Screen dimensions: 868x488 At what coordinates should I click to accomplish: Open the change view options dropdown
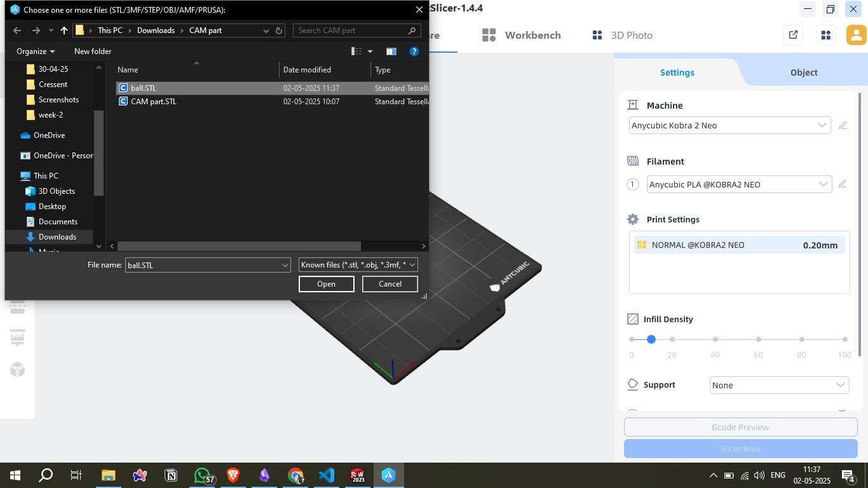(x=370, y=51)
